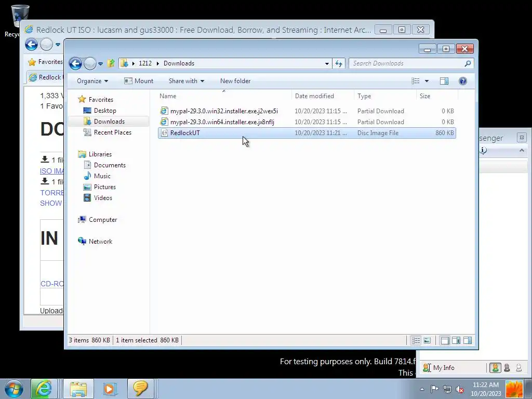Select mypal-29.3.0.win32.installer.exe.j2wex5i file
This screenshot has height=399, width=532.
point(307,111)
